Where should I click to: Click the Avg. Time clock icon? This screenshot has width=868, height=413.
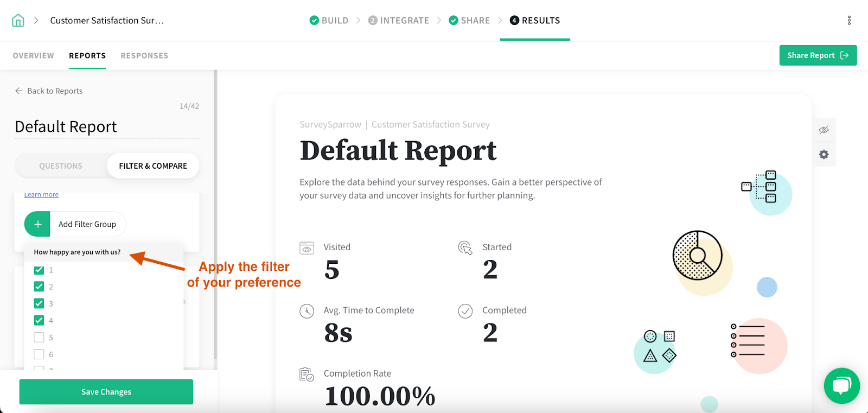click(307, 311)
